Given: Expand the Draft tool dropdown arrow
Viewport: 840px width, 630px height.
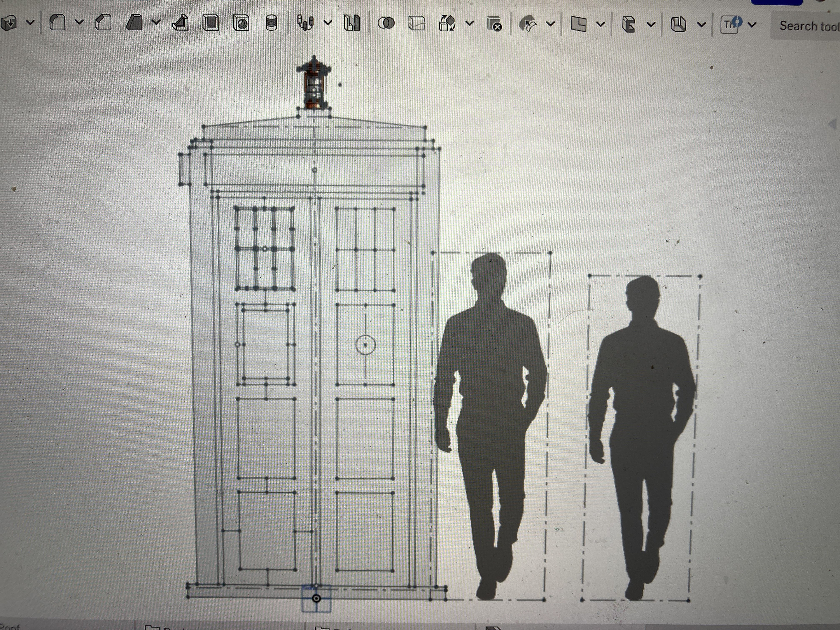Looking at the screenshot, I should click(x=156, y=22).
